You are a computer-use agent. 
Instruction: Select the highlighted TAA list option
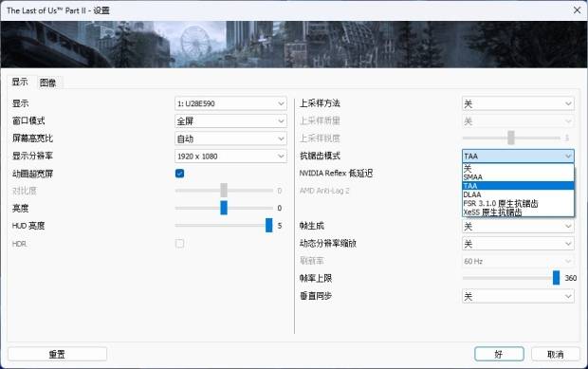tap(518, 186)
